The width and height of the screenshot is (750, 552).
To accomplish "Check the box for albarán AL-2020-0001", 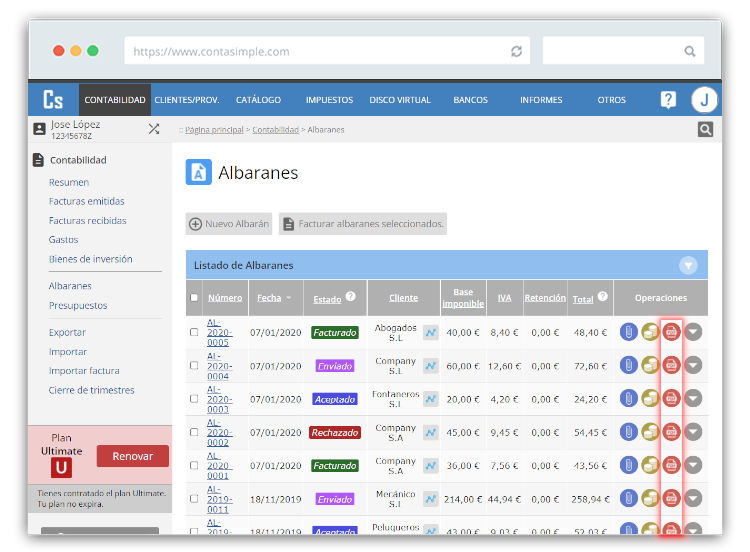I will coord(194,465).
